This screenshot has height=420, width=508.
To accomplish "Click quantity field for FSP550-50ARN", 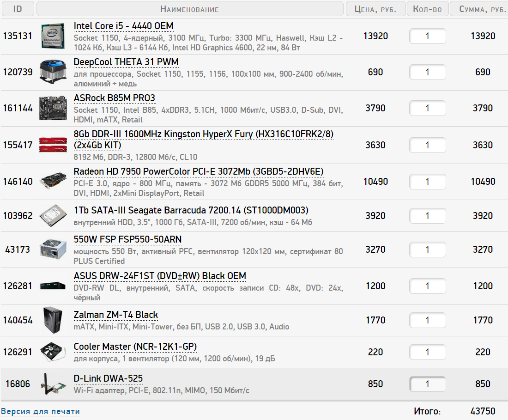I will click(427, 250).
